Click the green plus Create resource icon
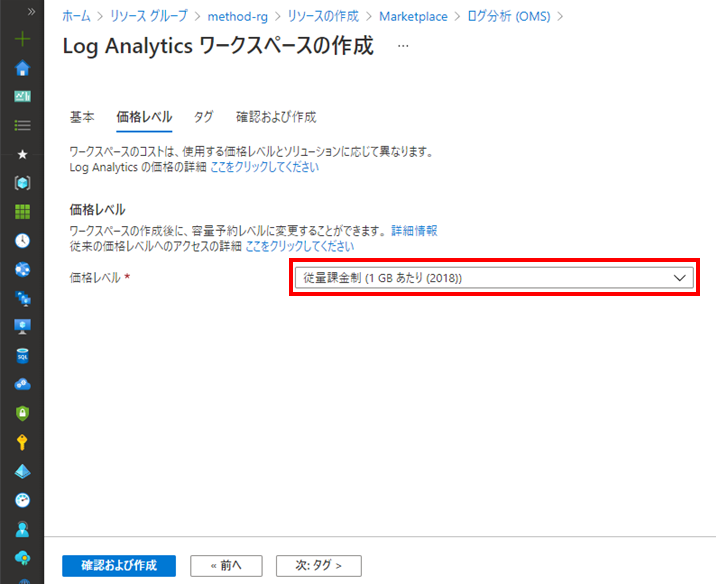 click(22, 39)
